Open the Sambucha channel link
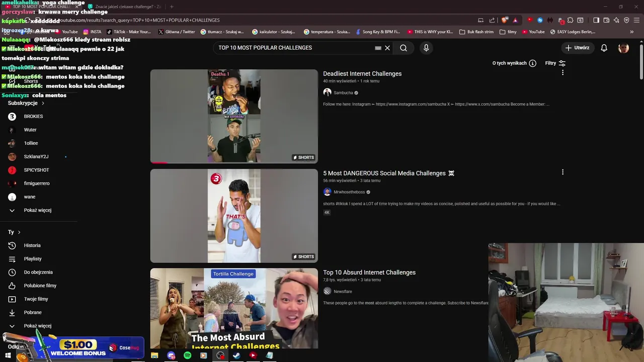This screenshot has height=362, width=644. (343, 93)
